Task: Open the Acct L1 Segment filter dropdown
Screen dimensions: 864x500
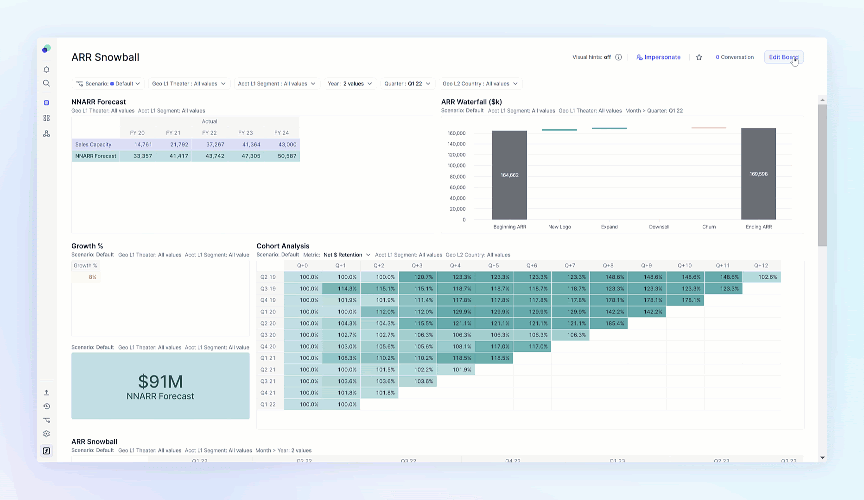Action: [277, 84]
